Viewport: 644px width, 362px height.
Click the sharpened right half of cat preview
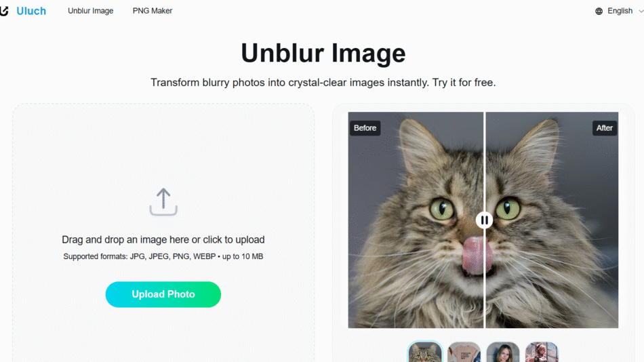point(552,220)
